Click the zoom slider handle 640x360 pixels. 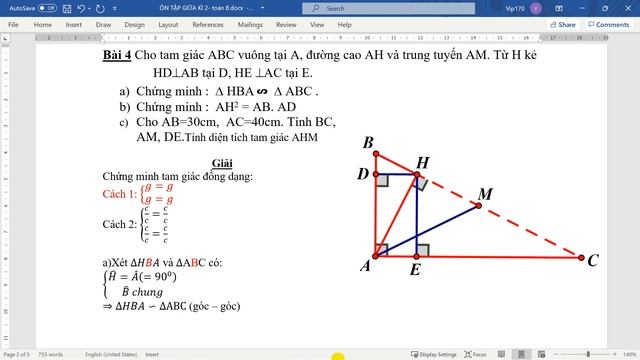(x=588, y=354)
